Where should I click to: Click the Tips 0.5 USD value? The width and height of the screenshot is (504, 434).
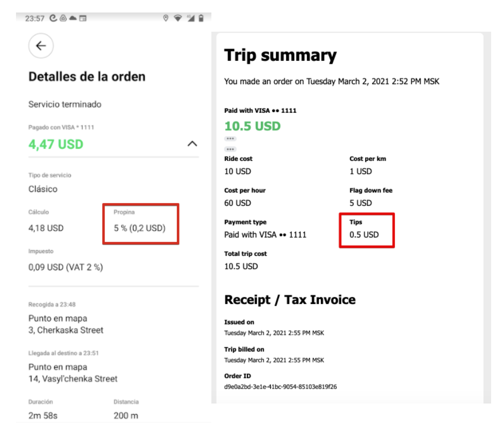click(x=364, y=235)
